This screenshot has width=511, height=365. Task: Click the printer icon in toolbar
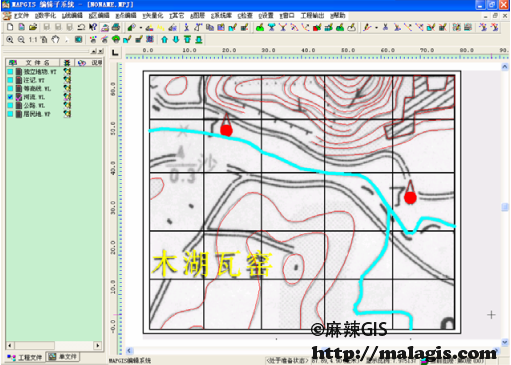click(x=116, y=27)
